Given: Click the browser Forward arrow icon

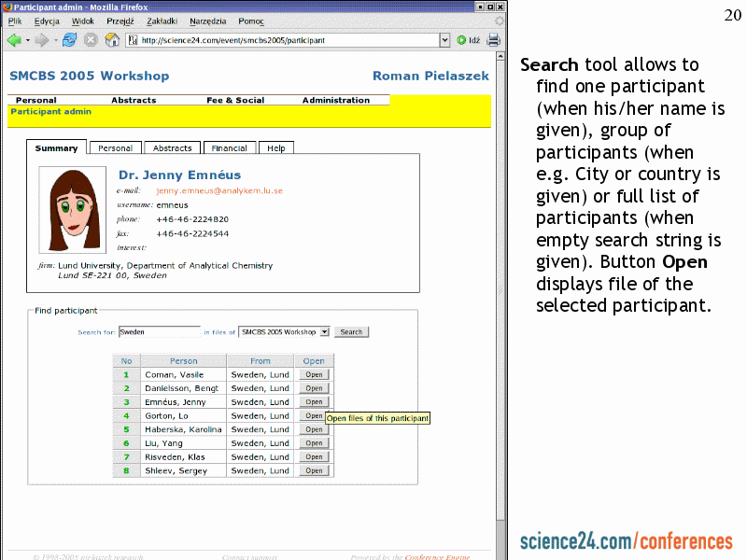Looking at the screenshot, I should click(41, 40).
